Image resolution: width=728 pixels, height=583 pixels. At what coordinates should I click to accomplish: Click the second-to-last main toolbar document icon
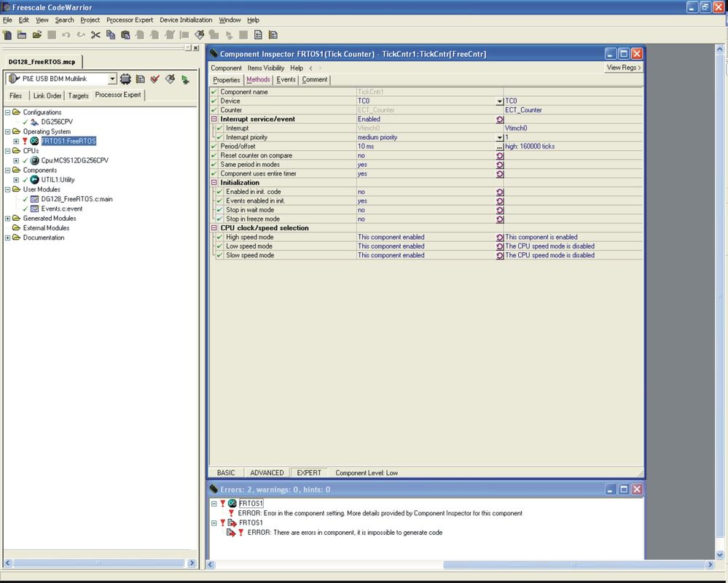[258, 35]
